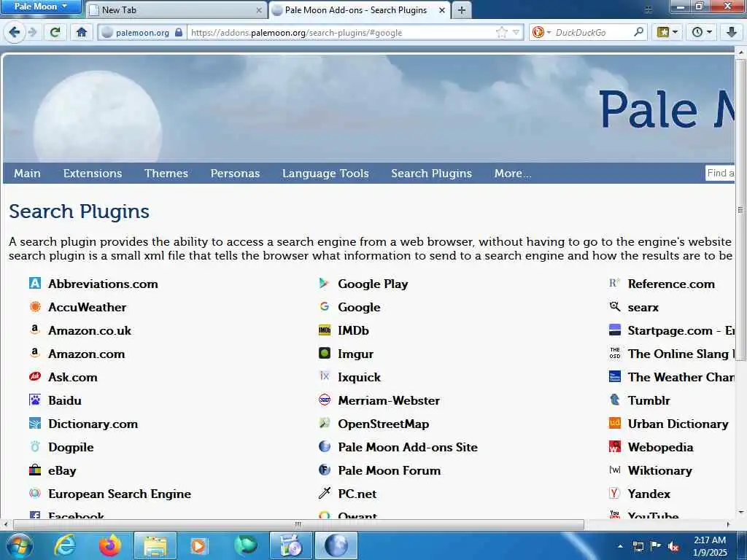This screenshot has height=560, width=747.
Task: Click the Google G icon
Action: [325, 307]
